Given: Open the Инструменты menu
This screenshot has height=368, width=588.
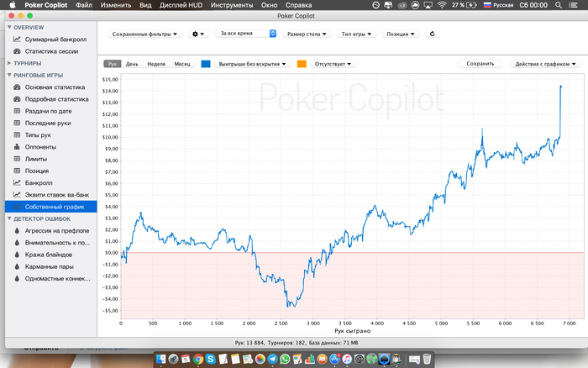Looking at the screenshot, I should click(x=232, y=5).
